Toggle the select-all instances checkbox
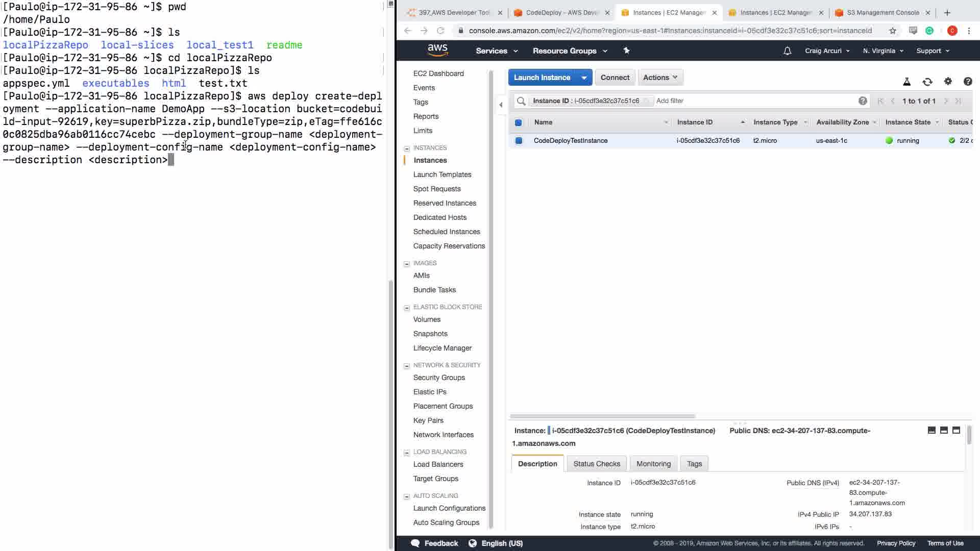Viewport: 980px width, 551px height. 518,122
